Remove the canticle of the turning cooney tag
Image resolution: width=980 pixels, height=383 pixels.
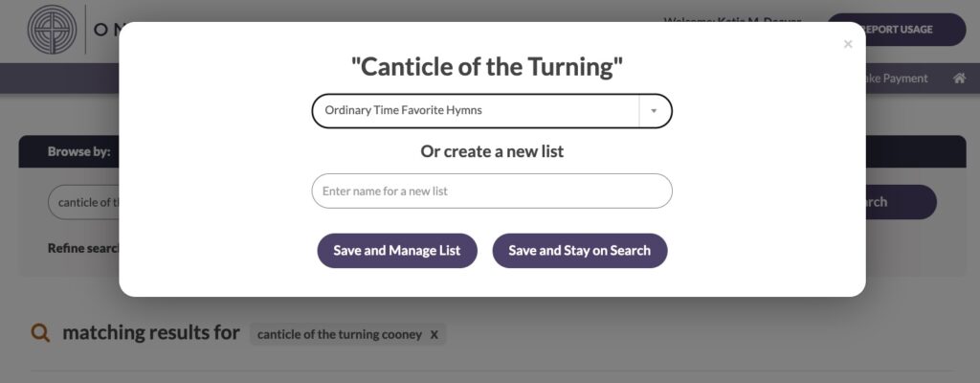[434, 335]
